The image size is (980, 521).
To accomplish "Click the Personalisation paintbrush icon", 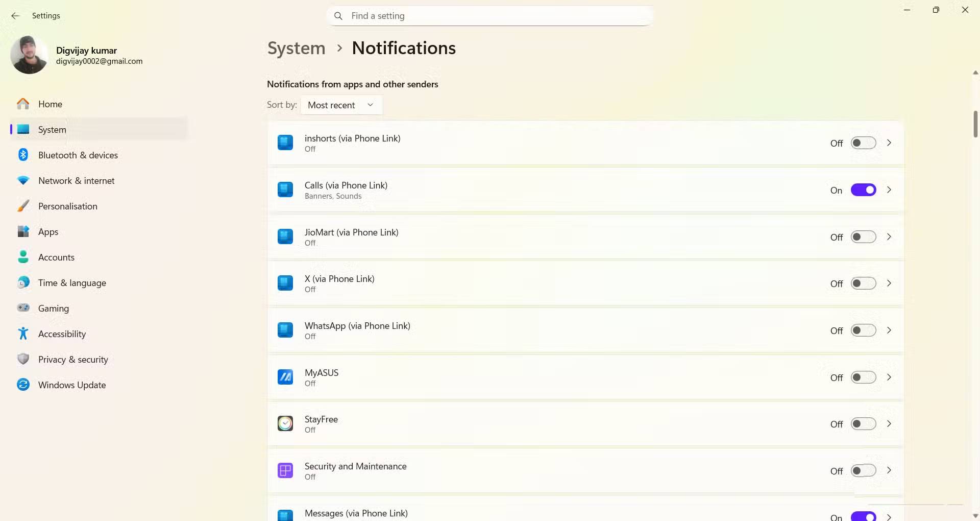I will pyautogui.click(x=23, y=206).
